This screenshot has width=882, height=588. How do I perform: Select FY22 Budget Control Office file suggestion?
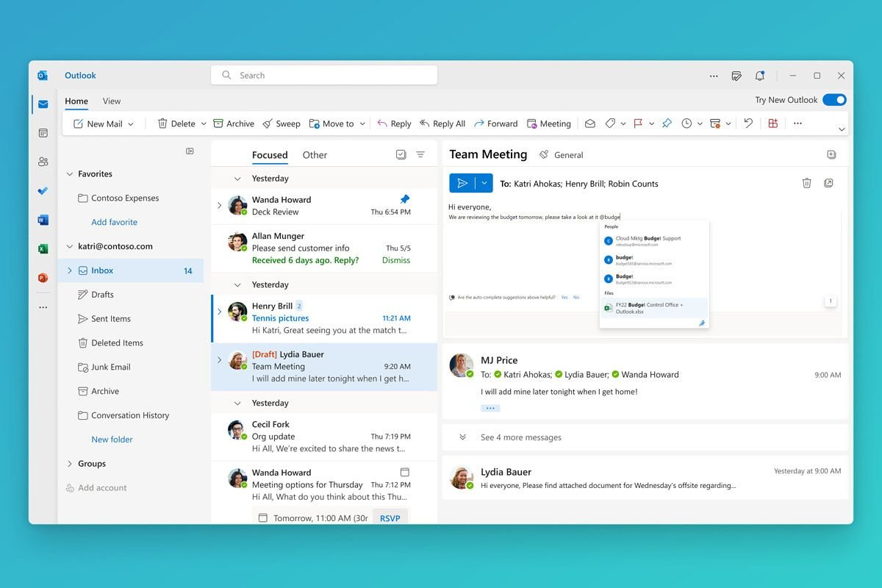tap(654, 307)
